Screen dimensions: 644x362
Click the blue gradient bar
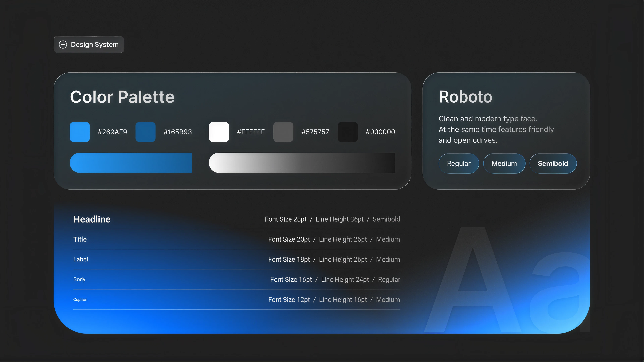131,163
